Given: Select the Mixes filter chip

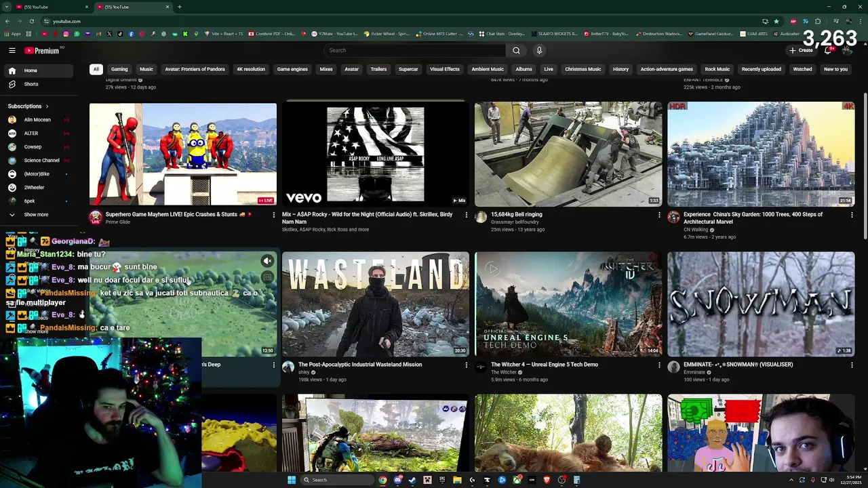Looking at the screenshot, I should click(326, 69).
